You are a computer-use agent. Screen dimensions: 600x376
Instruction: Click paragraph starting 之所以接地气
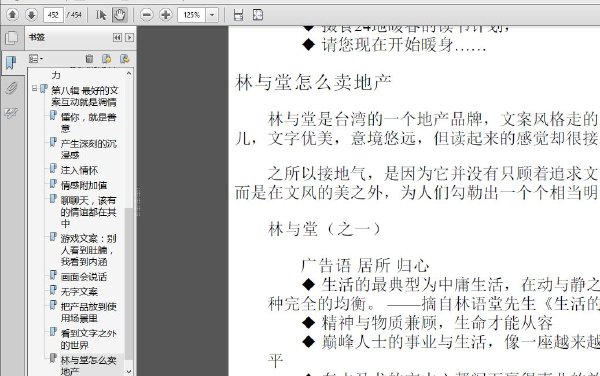[x=417, y=182]
